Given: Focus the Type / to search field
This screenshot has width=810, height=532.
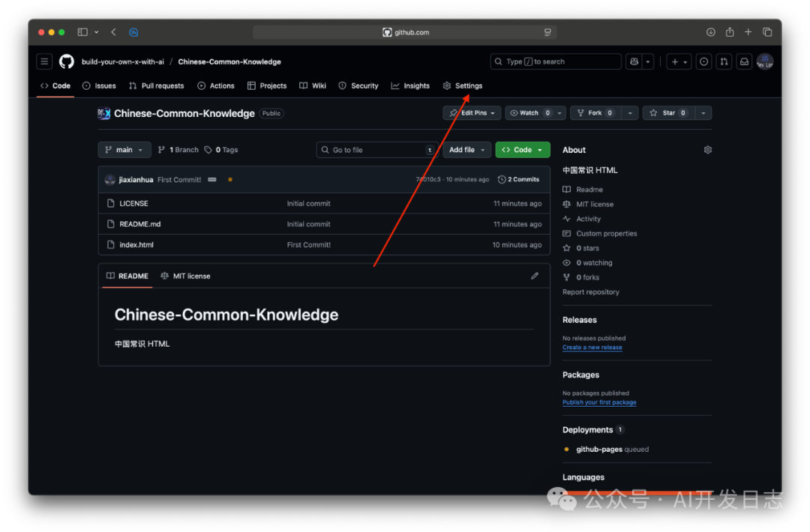Looking at the screenshot, I should pos(555,61).
